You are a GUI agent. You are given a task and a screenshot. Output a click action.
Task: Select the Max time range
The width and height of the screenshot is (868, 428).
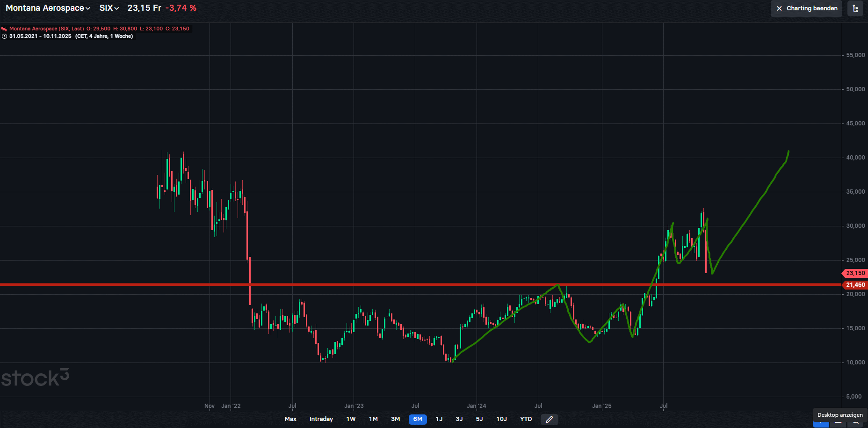coord(290,419)
